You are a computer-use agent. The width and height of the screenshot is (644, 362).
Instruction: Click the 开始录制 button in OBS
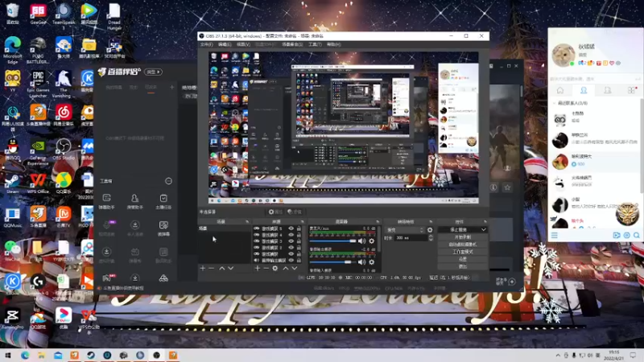click(x=462, y=237)
